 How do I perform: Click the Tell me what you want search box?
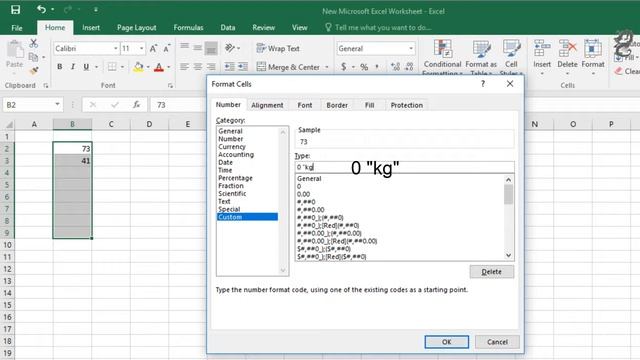coord(378,27)
